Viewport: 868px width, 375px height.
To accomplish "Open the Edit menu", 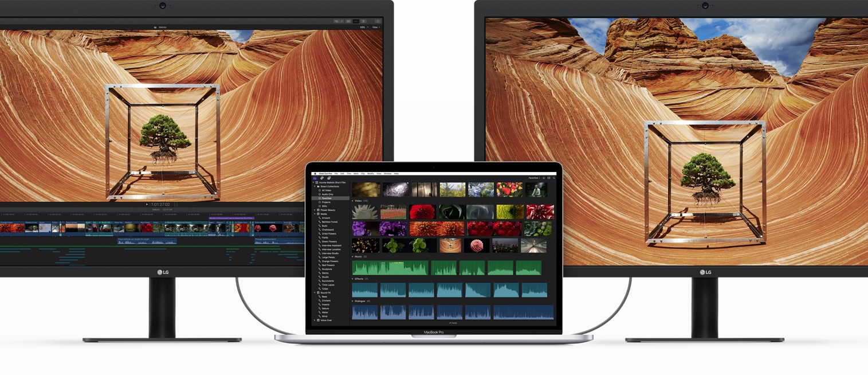I will pyautogui.click(x=342, y=174).
